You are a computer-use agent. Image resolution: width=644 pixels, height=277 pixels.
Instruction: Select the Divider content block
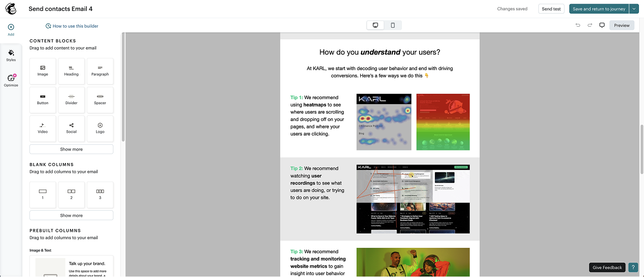pyautogui.click(x=71, y=100)
